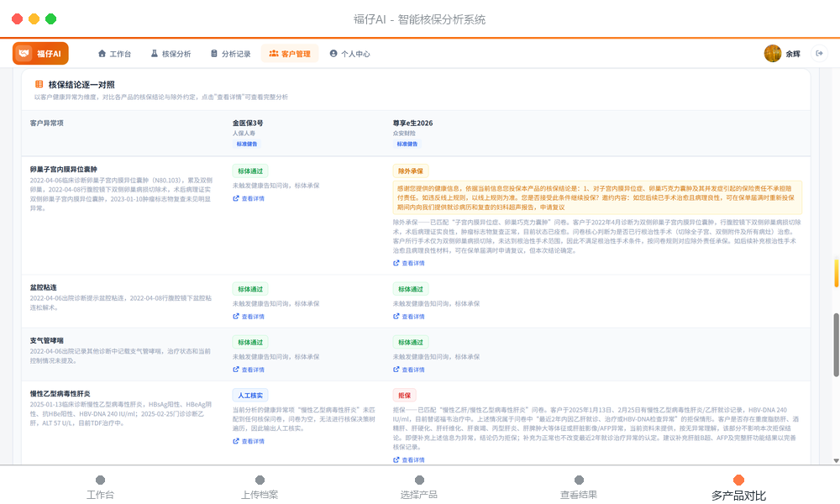
Task: Select the 客户管理 navigation tab
Action: [x=290, y=54]
